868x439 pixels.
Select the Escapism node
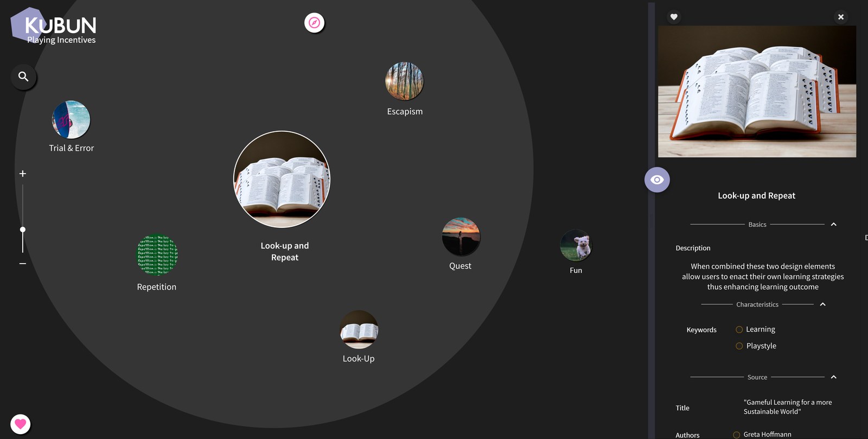click(404, 81)
